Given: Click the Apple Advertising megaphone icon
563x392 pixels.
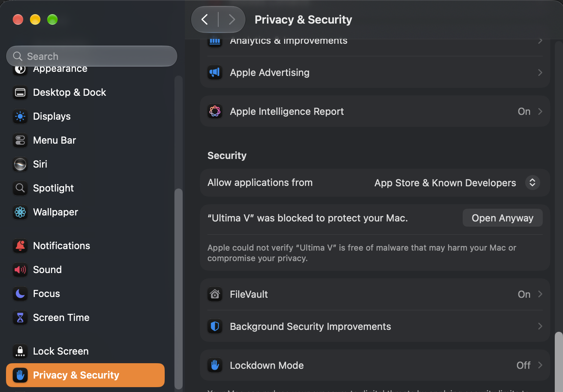Looking at the screenshot, I should (x=215, y=73).
